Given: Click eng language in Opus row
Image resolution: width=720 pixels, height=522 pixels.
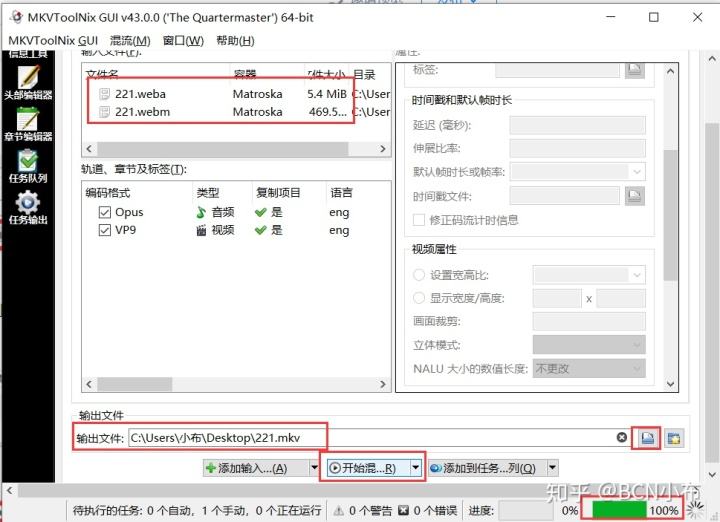Looking at the screenshot, I should click(339, 213).
